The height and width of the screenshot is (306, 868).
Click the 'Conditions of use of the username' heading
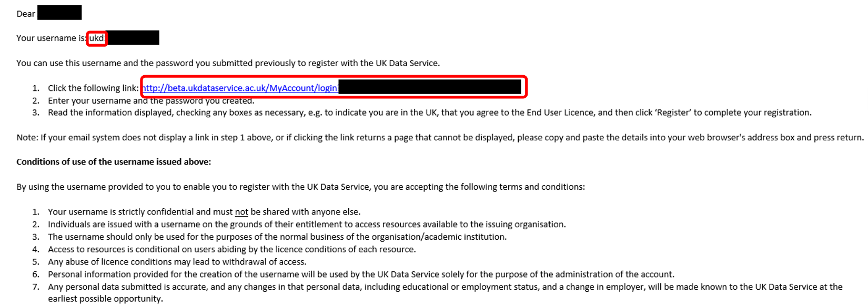(x=114, y=162)
